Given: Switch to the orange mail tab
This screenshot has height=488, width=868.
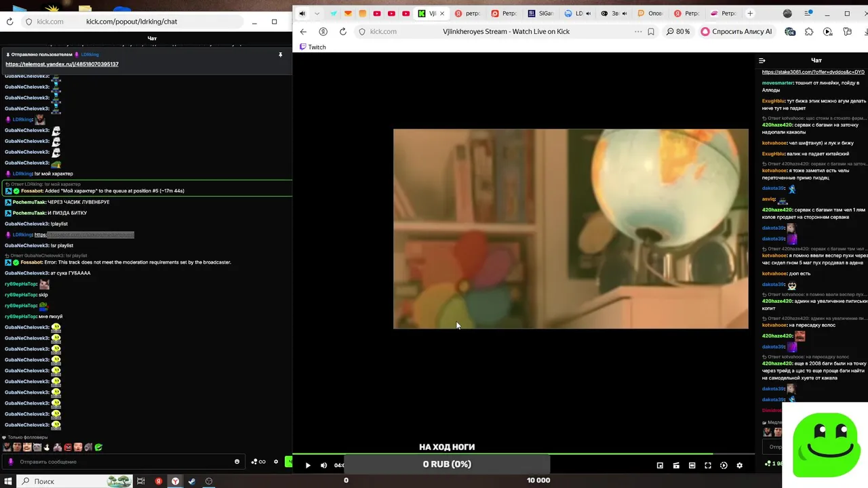Looking at the screenshot, I should click(x=348, y=14).
